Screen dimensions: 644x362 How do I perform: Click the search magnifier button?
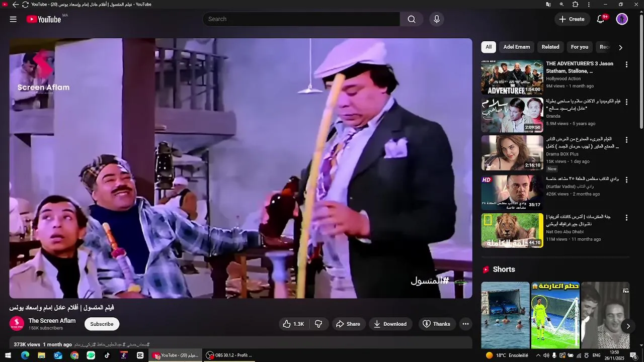coord(412,19)
